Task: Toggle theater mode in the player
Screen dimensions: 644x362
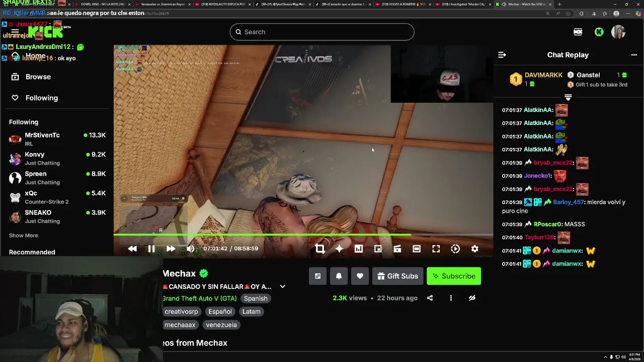Action: click(x=417, y=249)
